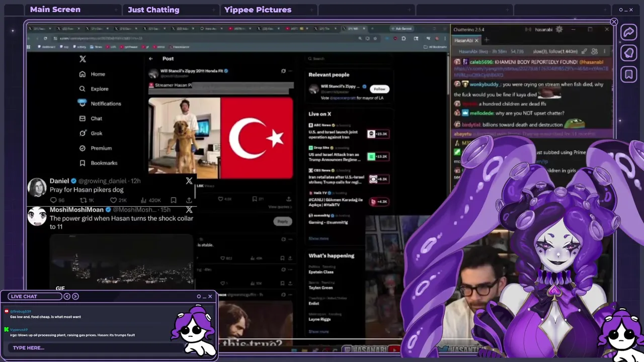Click the X logo in the sidebar
This screenshot has width=644, height=362.
[83, 59]
